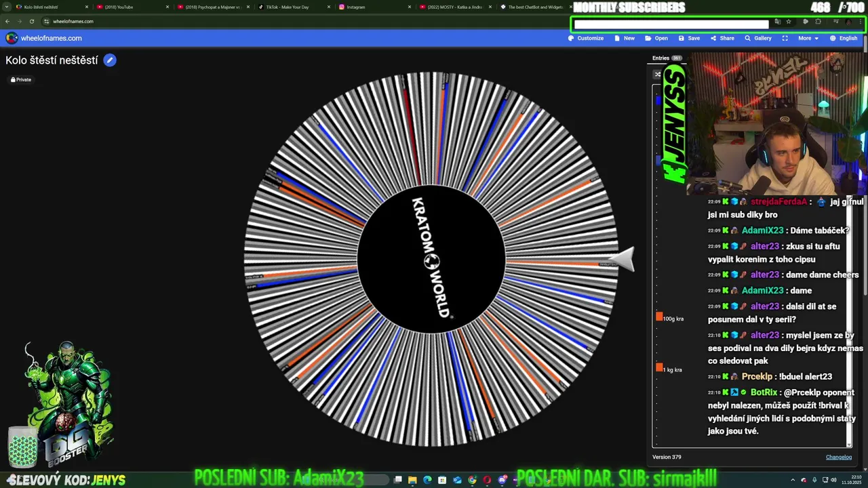Click the Private visibility label
The image size is (868, 488).
(21, 79)
